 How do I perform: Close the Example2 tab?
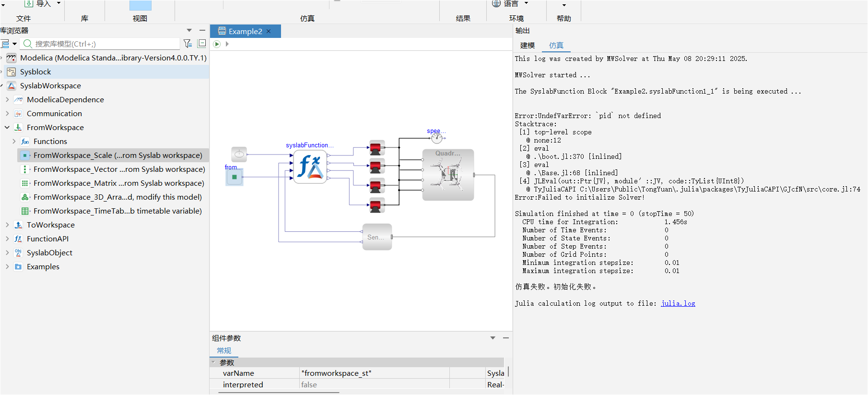[269, 31]
